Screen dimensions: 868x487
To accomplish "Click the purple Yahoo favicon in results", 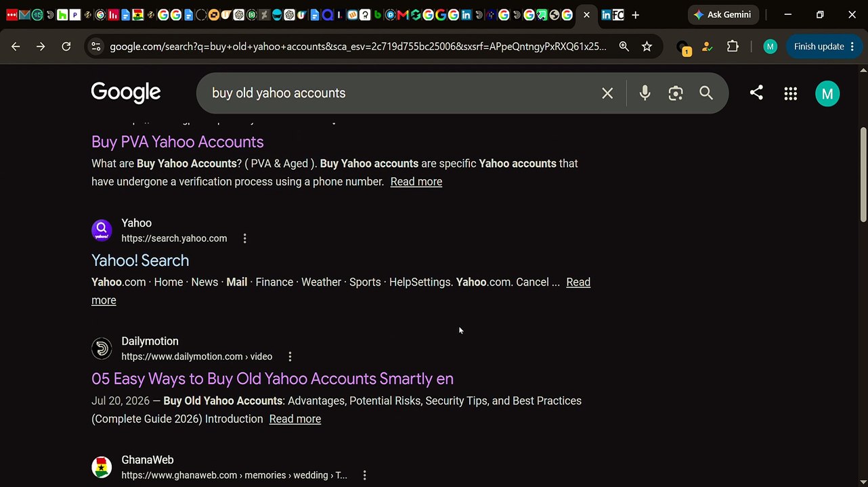I will tap(102, 231).
